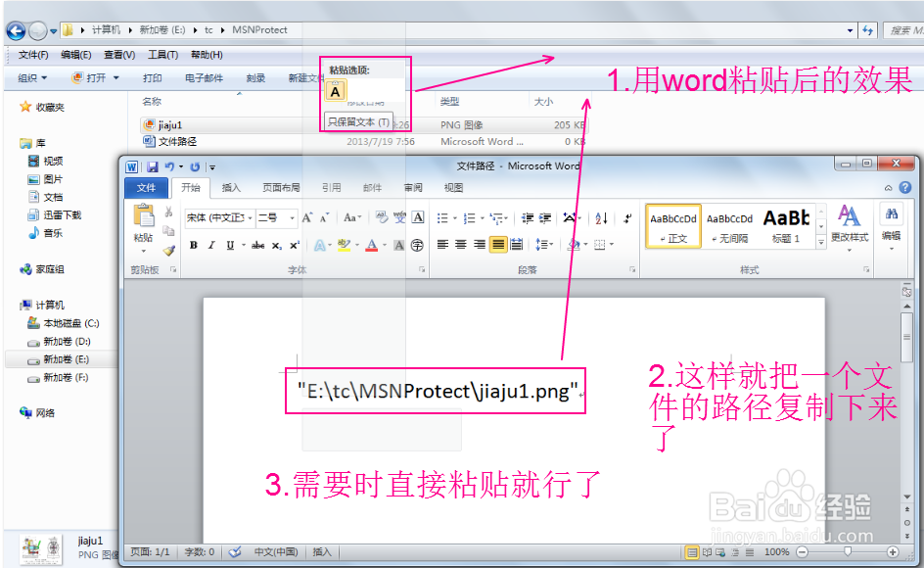Expand the styles gallery More arrow
This screenshot has height=568, width=924.
pos(821,242)
